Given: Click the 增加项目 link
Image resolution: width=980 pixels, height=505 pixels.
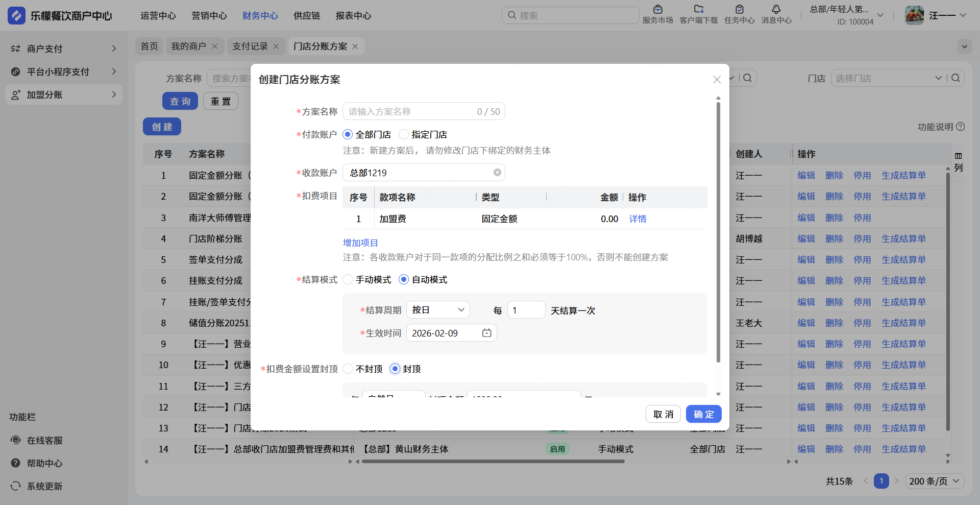Looking at the screenshot, I should (360, 243).
